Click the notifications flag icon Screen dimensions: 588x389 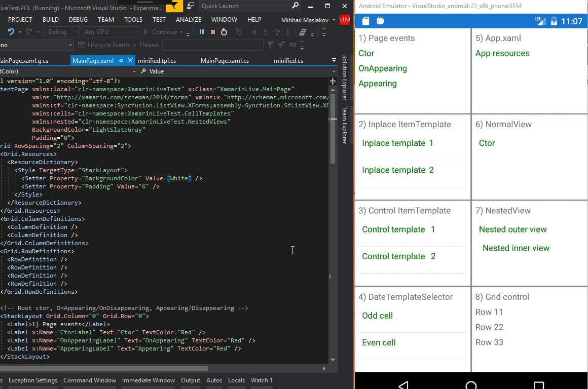pyautogui.click(x=174, y=6)
